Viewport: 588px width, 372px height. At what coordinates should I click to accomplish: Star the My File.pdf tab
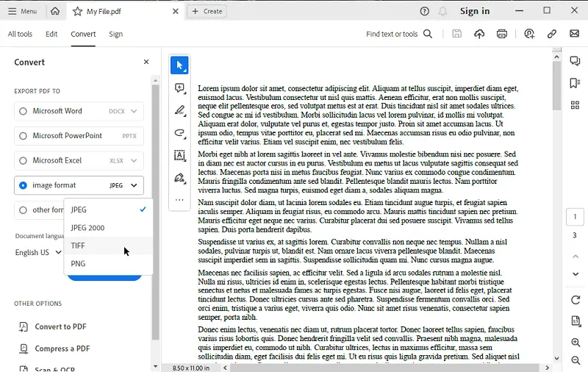point(77,11)
